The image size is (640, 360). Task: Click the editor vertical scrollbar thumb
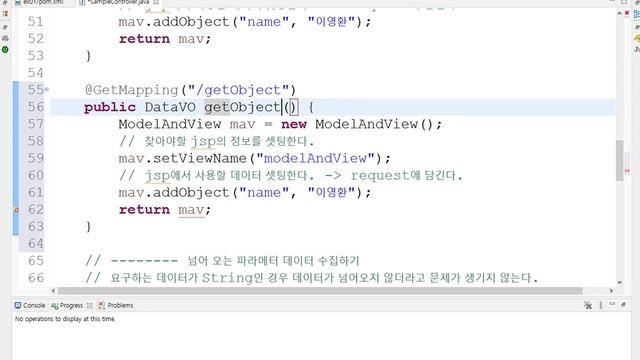[620, 160]
